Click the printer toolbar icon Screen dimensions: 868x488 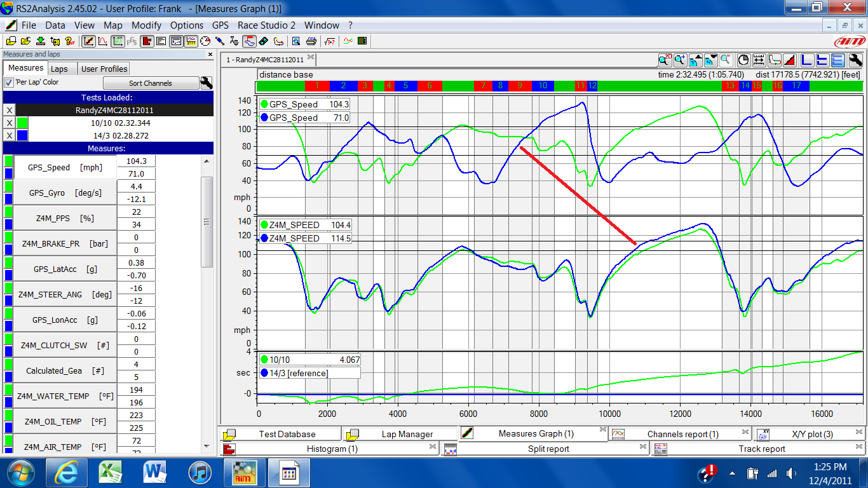311,41
